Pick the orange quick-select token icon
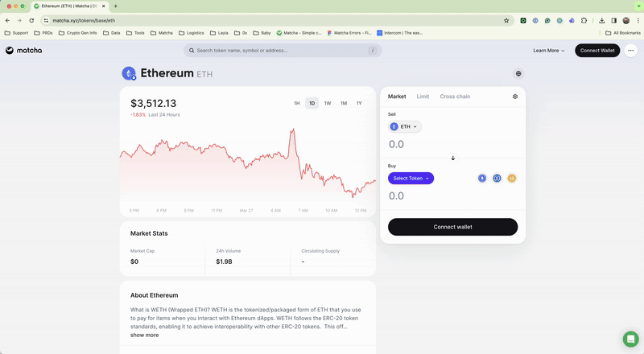Screen dimensions: 644x354 click(511, 178)
